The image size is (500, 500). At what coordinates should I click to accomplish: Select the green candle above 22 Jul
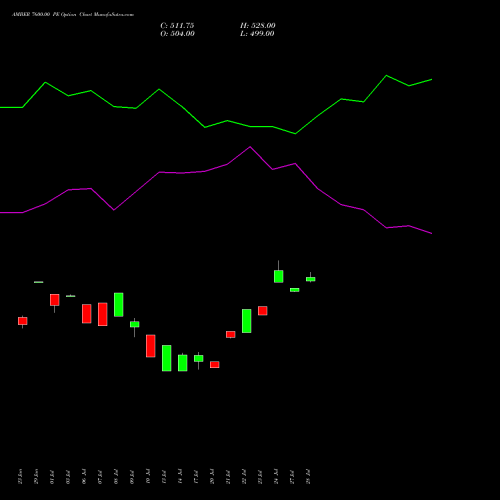pyautogui.click(x=247, y=321)
